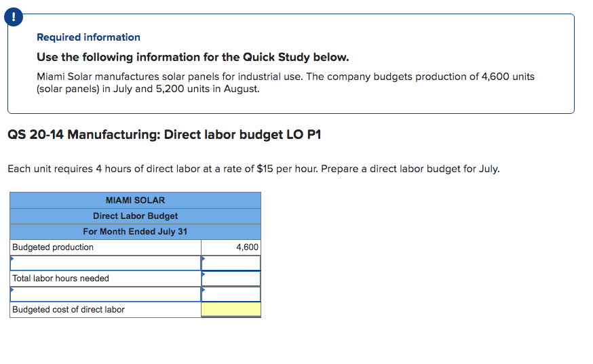Click the yellow Budgeted cost of direct labor cell
This screenshot has width=593, height=364.
231,310
